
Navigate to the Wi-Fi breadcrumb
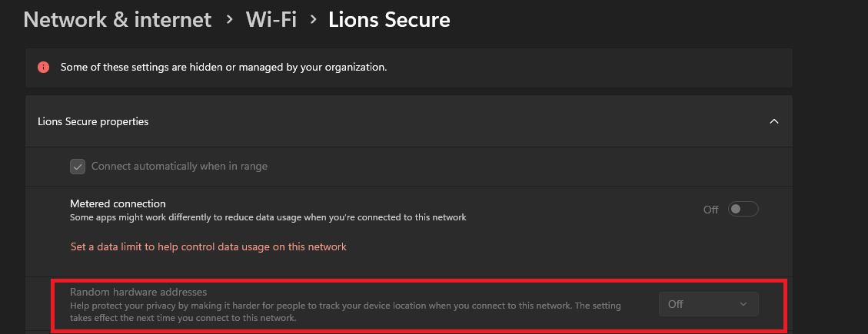[271, 19]
